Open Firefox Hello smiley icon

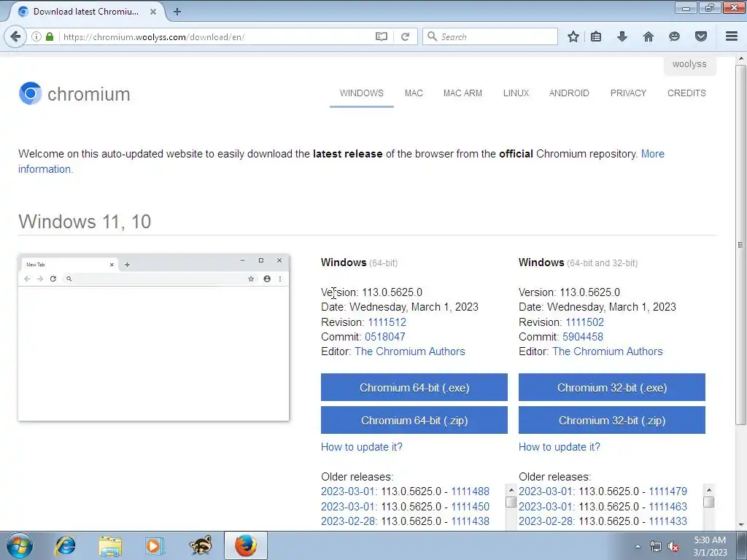[x=674, y=36]
